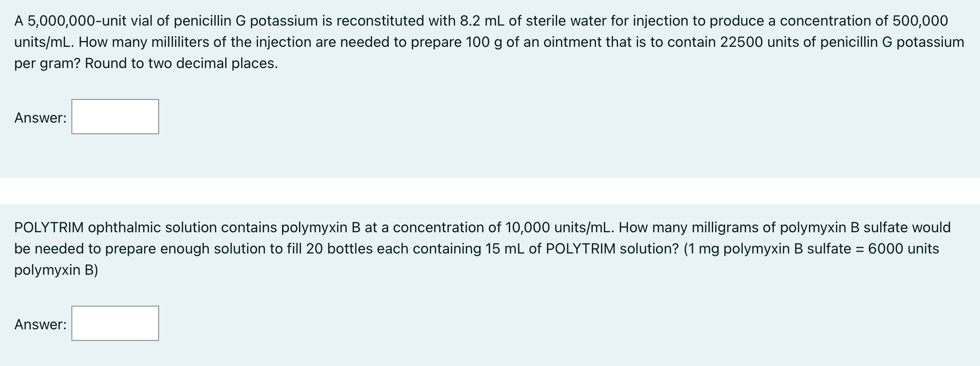The width and height of the screenshot is (980, 366).
Task: Click 'polymyxin B)' on the last question line
Action: tap(56, 270)
